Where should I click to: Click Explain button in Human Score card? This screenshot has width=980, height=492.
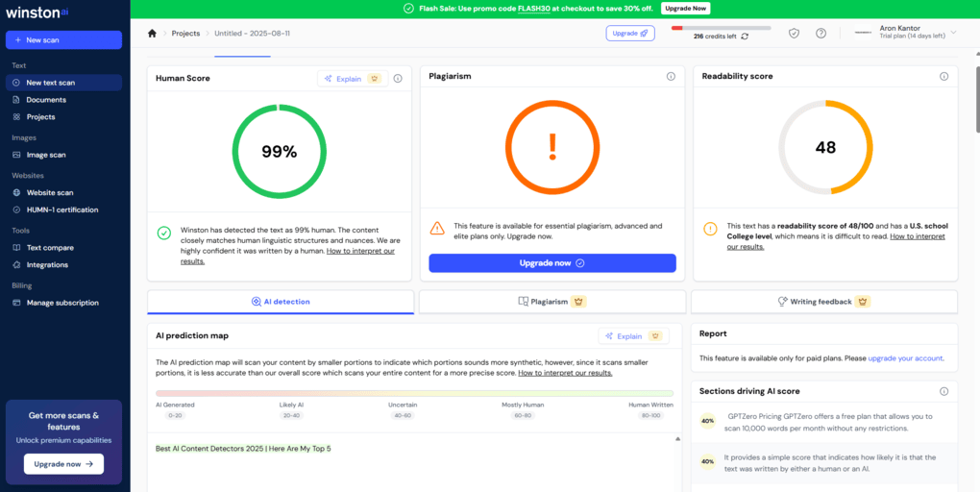352,79
